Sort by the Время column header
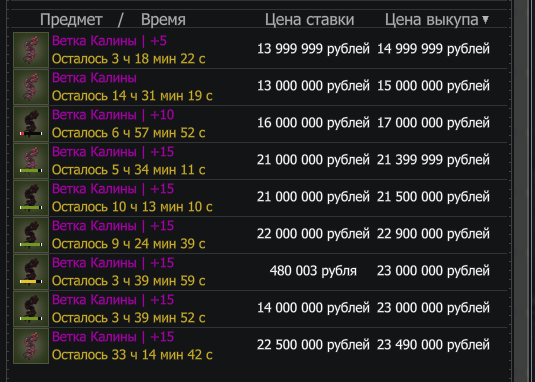 pyautogui.click(x=163, y=20)
